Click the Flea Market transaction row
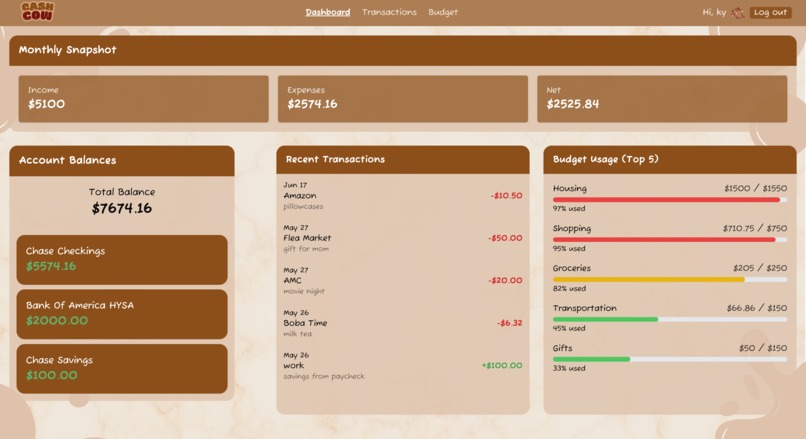Viewport: 806px width, 439px height. (402, 238)
